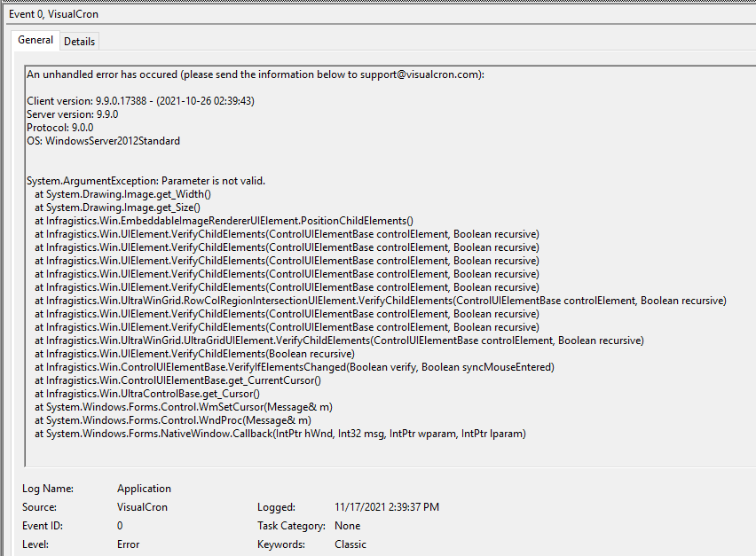Select the General tab

[x=35, y=40]
